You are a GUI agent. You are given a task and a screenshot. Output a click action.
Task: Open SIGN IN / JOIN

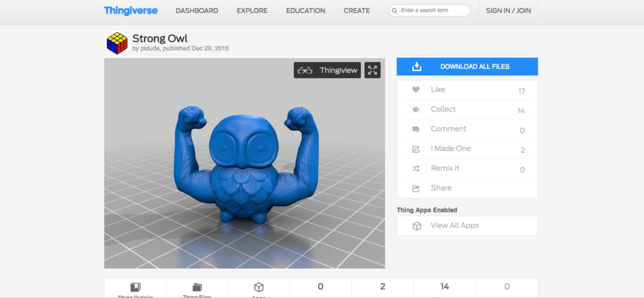[x=508, y=11]
